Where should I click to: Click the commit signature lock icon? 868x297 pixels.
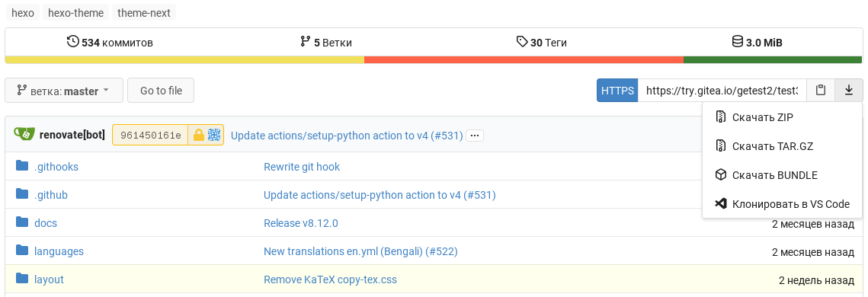point(198,135)
